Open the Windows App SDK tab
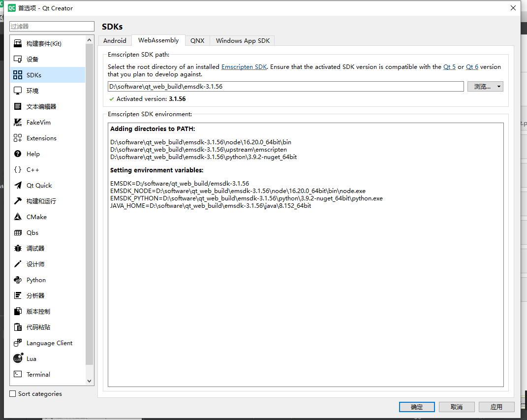Viewport: 527px width, 420px height. 243,41
